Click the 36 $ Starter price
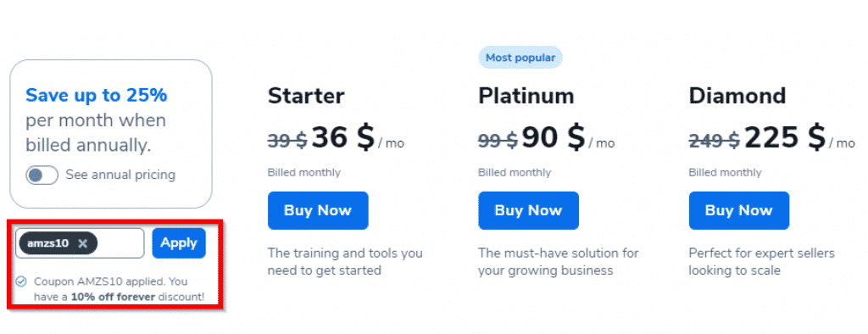The width and height of the screenshot is (868, 334). (343, 137)
